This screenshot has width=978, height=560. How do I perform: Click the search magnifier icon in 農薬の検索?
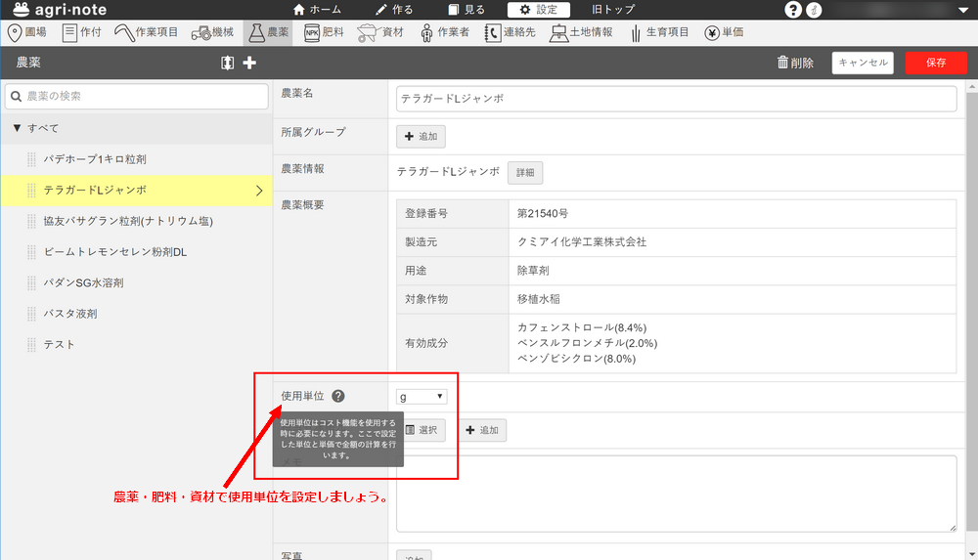[x=17, y=96]
